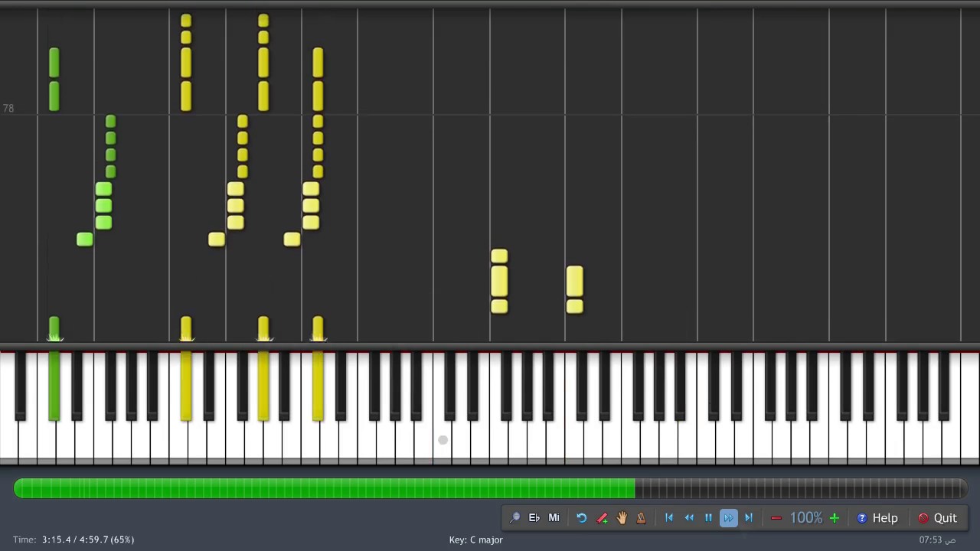Pause the playback

coord(708,518)
